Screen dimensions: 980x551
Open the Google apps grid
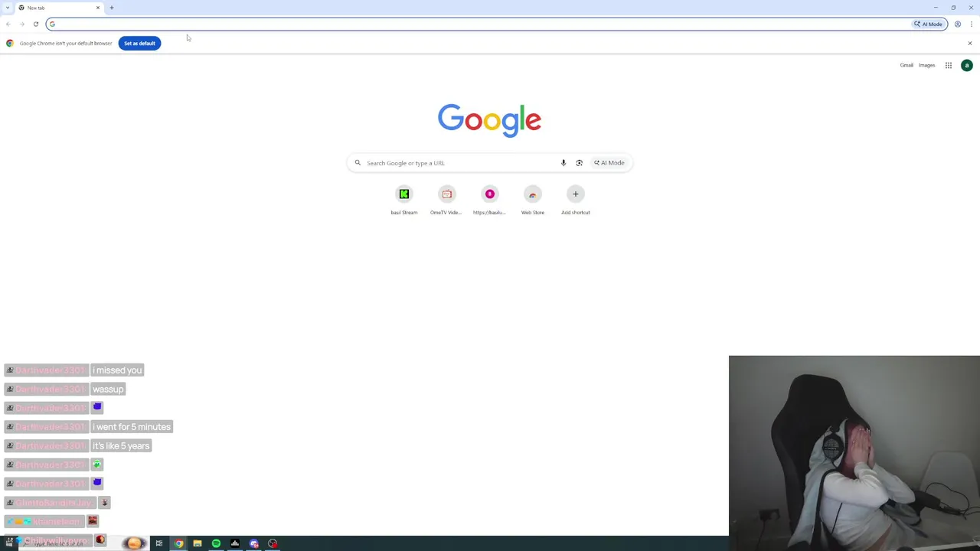(x=949, y=65)
